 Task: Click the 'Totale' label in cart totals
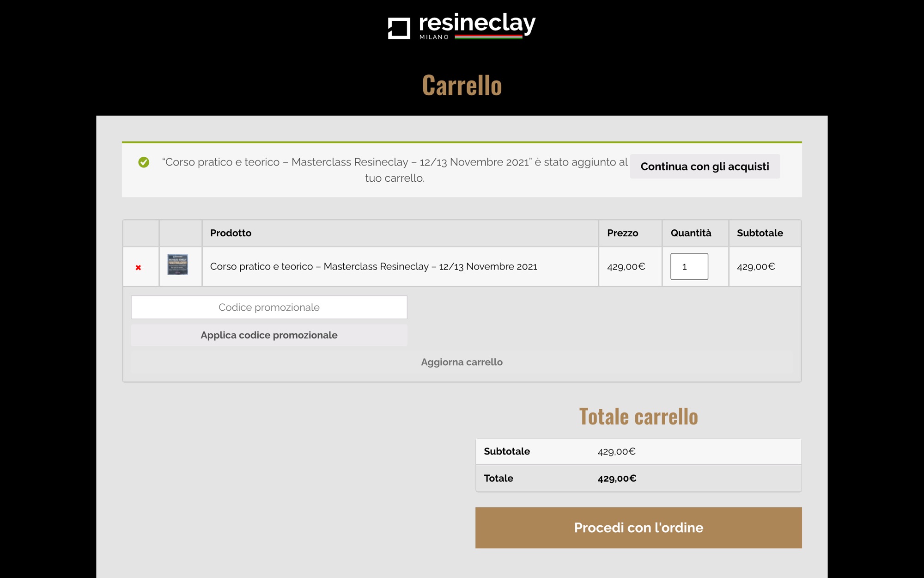pyautogui.click(x=498, y=478)
